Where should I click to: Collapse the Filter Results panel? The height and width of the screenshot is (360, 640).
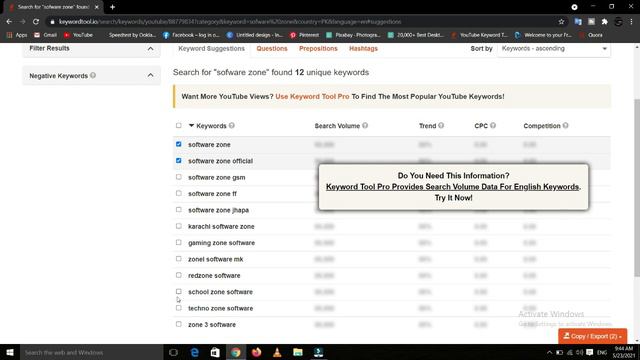(150, 49)
